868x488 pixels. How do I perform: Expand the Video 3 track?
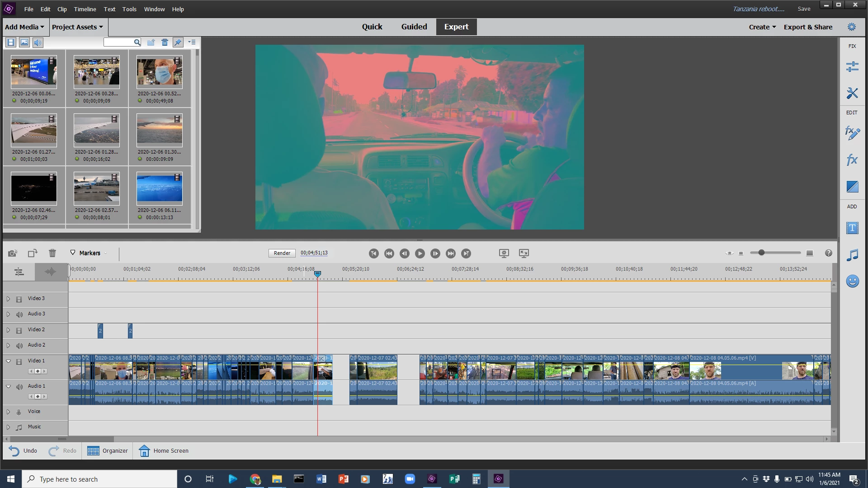pos(8,299)
